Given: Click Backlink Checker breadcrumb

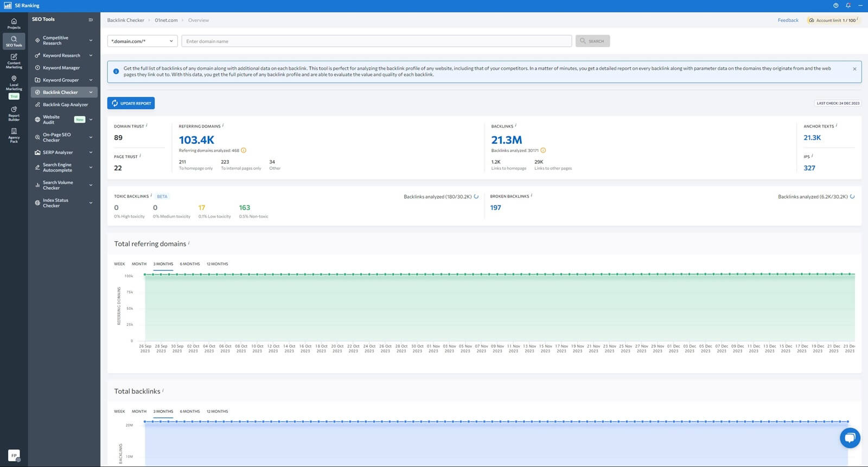Looking at the screenshot, I should 125,20.
